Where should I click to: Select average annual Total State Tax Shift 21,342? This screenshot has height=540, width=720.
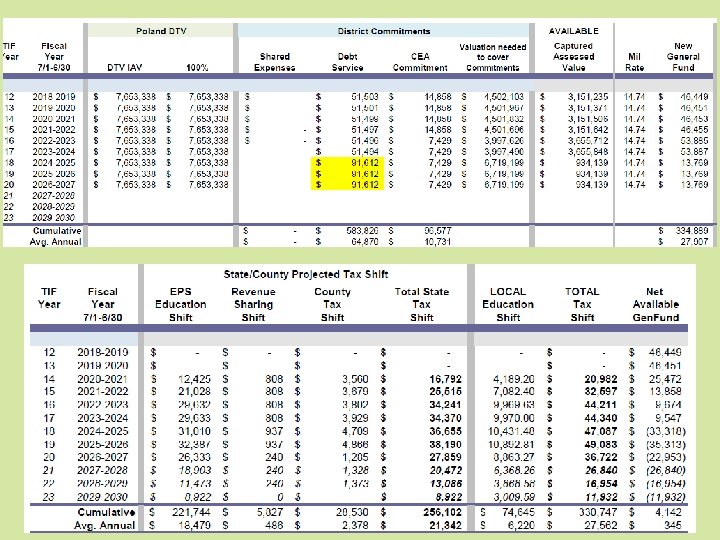click(x=445, y=525)
